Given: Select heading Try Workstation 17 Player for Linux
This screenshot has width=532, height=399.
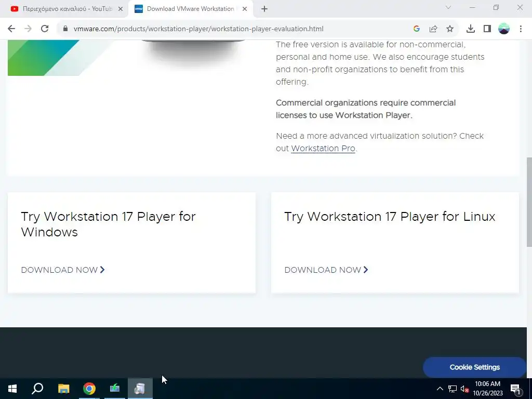Looking at the screenshot, I should pyautogui.click(x=390, y=217).
